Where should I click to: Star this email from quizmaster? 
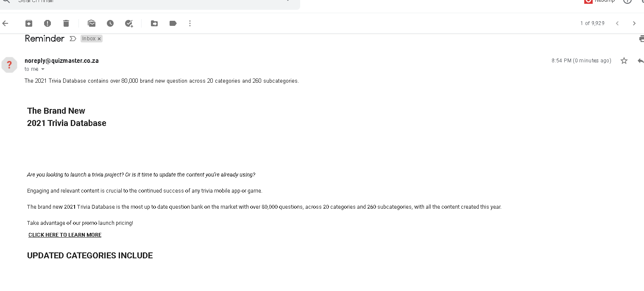[x=624, y=61]
